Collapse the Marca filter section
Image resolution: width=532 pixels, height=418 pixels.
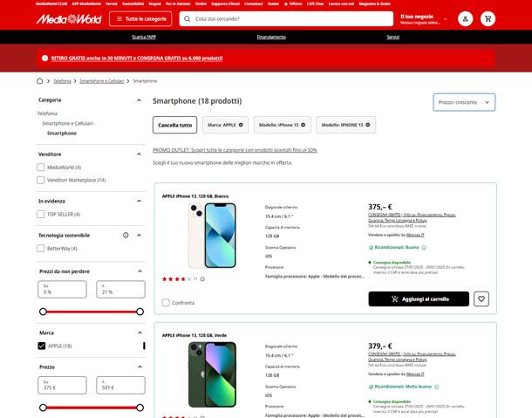[140, 332]
